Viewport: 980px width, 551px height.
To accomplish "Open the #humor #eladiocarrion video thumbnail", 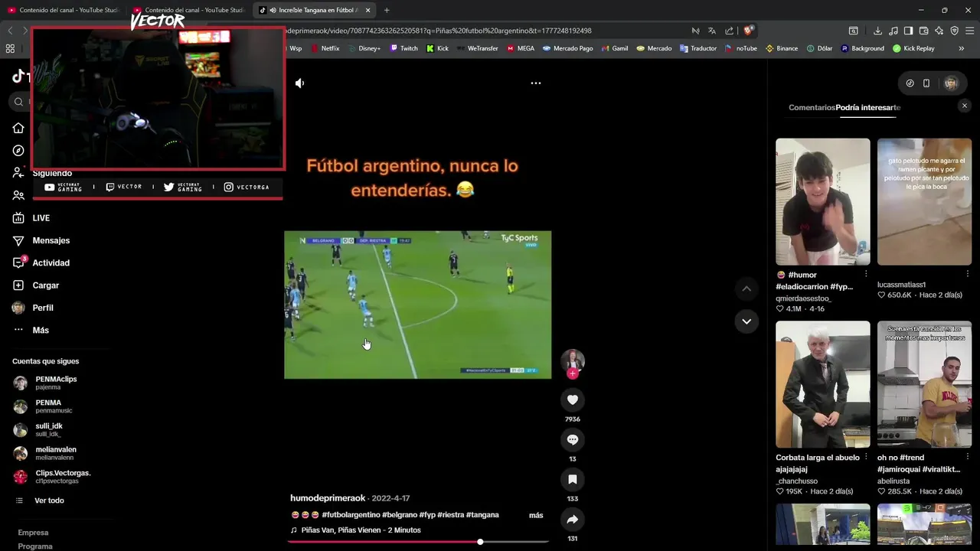I will click(x=822, y=201).
